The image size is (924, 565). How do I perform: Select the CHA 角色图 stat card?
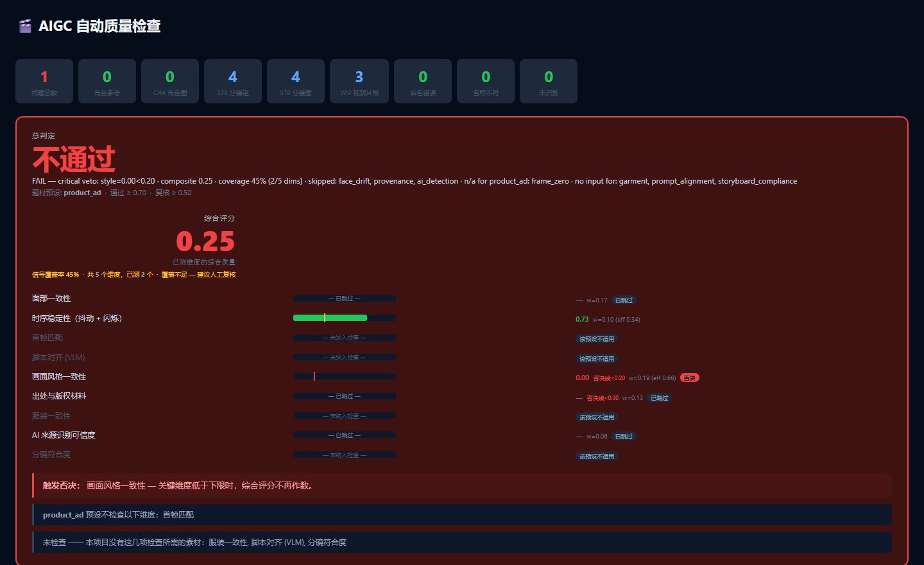click(170, 81)
